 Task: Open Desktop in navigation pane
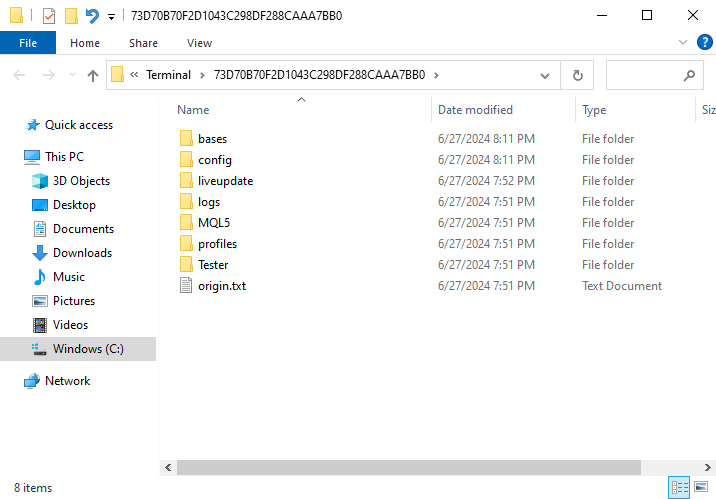pyautogui.click(x=74, y=205)
